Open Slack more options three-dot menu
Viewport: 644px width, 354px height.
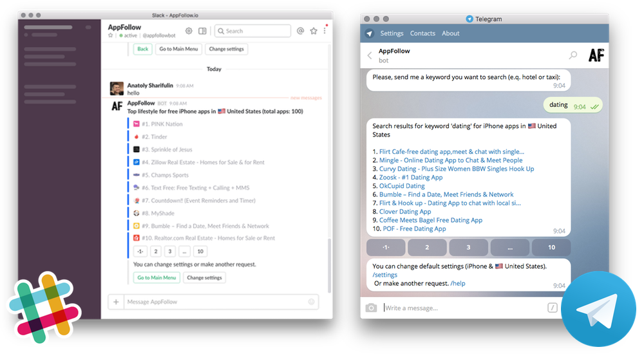tap(325, 30)
